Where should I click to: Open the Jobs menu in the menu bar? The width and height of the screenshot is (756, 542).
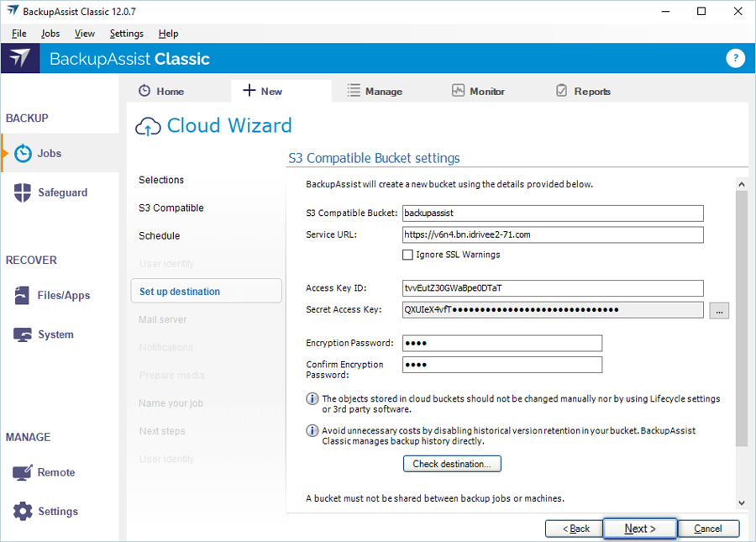[50, 34]
